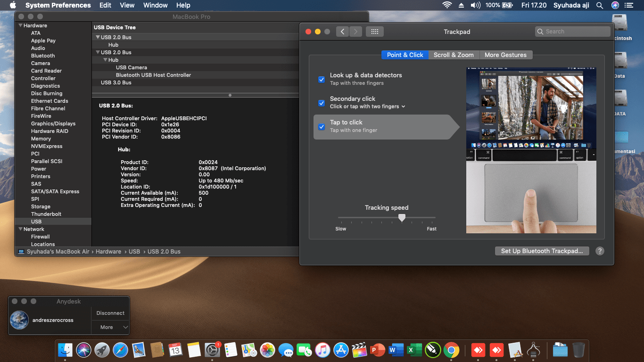Open the More Gestures tab
644x362 pixels.
click(x=505, y=55)
